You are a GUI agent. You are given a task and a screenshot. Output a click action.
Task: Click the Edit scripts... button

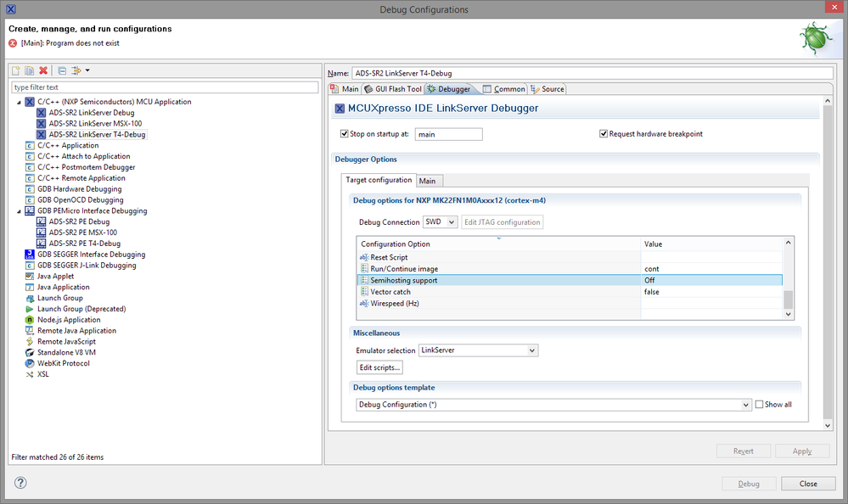pyautogui.click(x=379, y=367)
